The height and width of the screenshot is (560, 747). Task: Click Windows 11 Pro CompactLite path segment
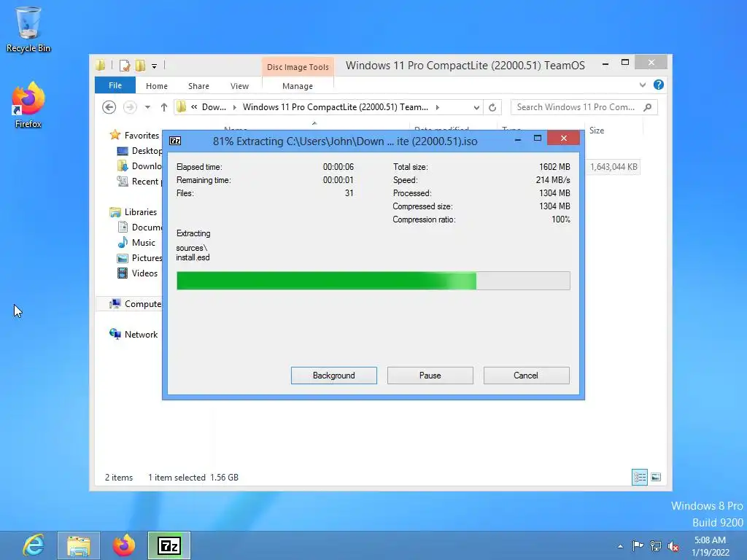click(x=336, y=107)
